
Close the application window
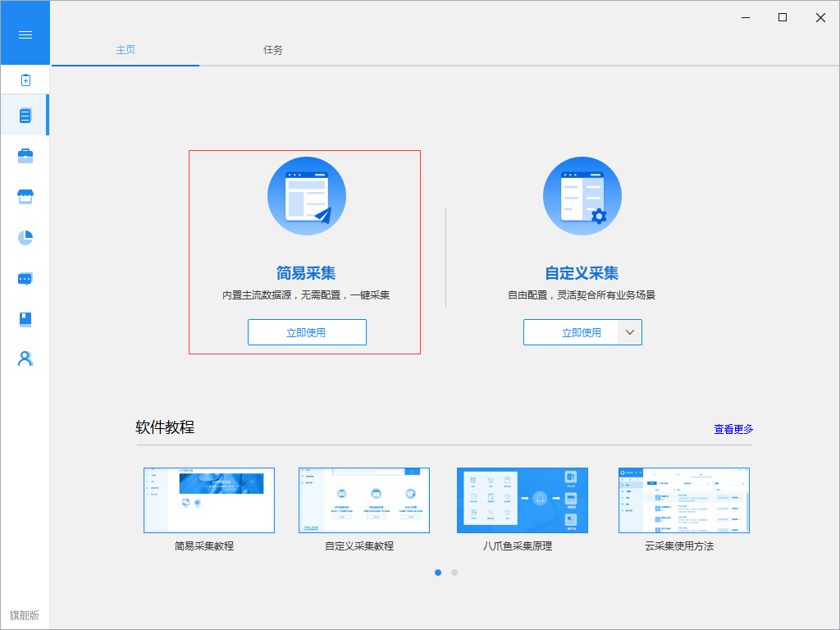click(x=820, y=18)
